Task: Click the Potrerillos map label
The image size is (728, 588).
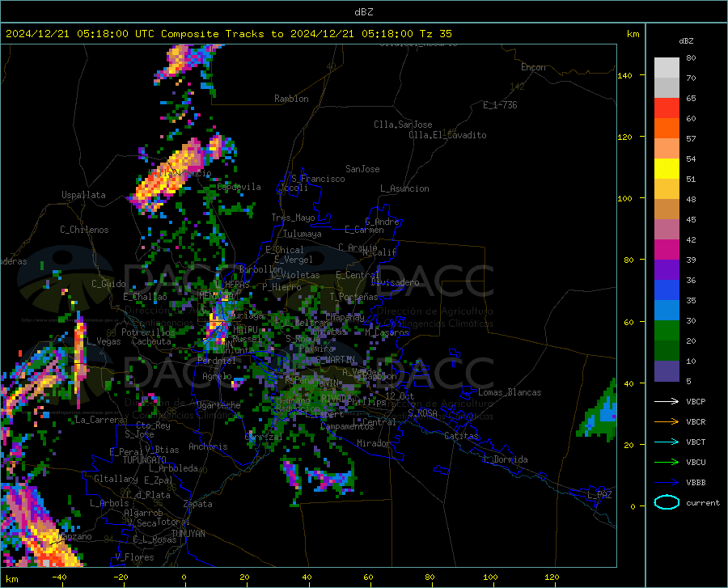Action: (x=148, y=332)
